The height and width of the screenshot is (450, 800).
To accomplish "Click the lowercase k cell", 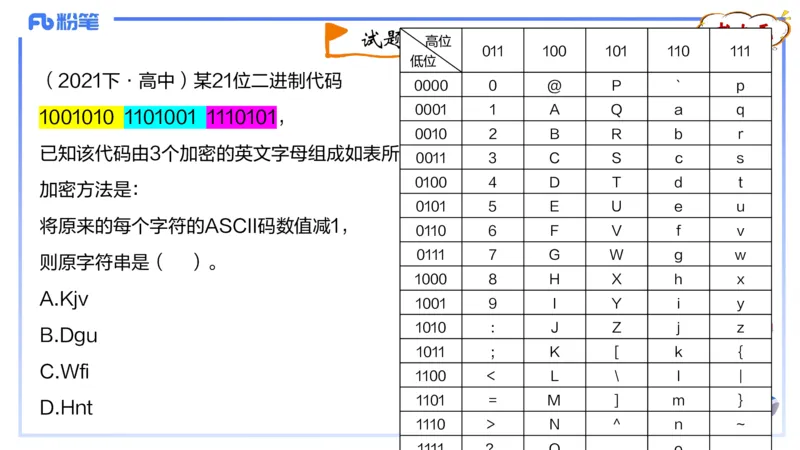I will tap(679, 352).
